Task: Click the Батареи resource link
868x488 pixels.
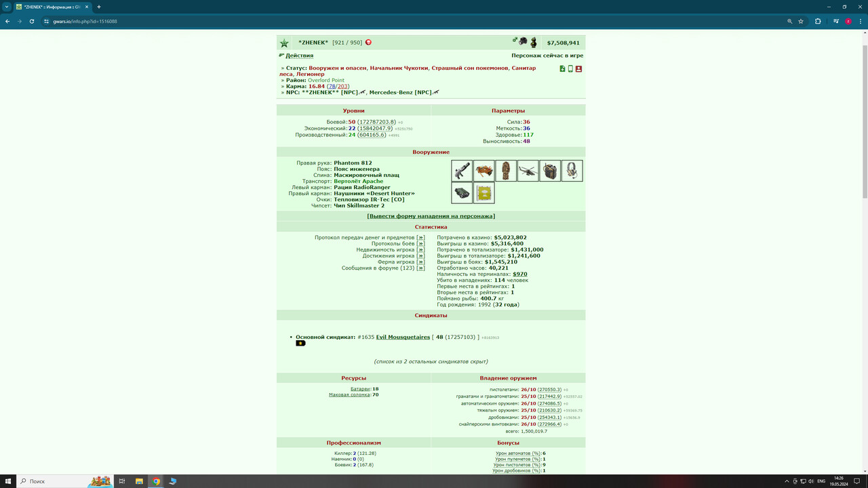Action: 360,389
